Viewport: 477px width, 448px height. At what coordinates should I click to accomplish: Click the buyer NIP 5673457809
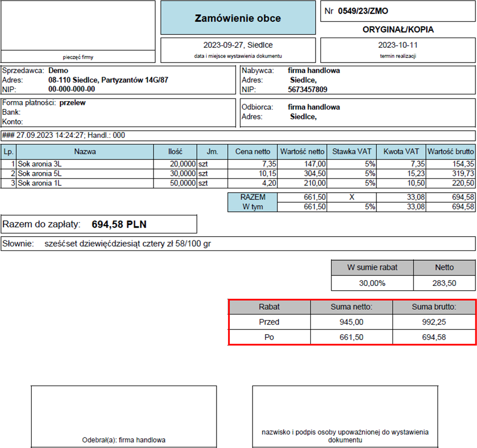308,89
